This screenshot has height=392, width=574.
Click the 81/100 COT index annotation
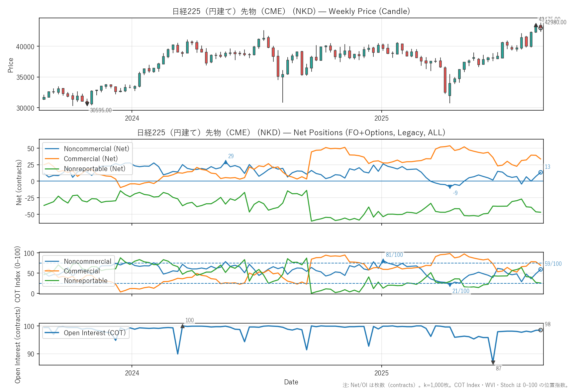coord(394,255)
